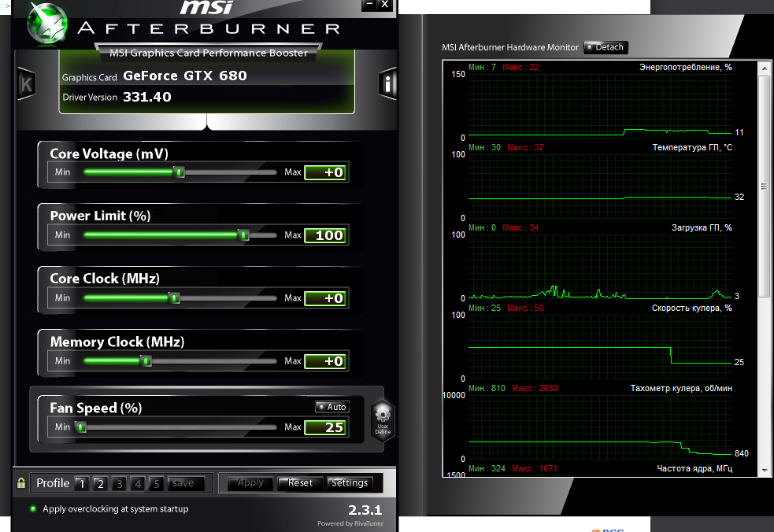
Task: Click the hardware monitor scrollbar thumb
Action: tap(764, 186)
